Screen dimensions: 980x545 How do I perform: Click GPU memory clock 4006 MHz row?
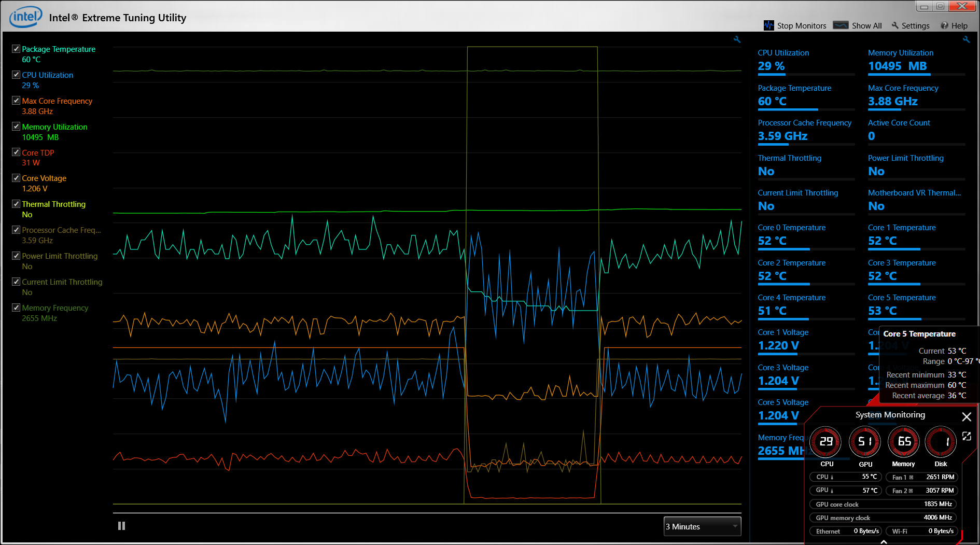pyautogui.click(x=883, y=518)
